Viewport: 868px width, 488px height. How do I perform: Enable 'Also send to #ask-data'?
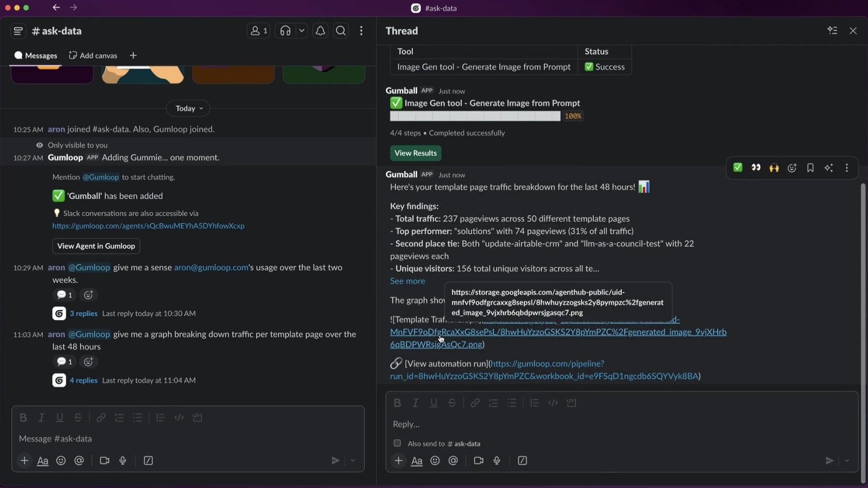pos(397,443)
